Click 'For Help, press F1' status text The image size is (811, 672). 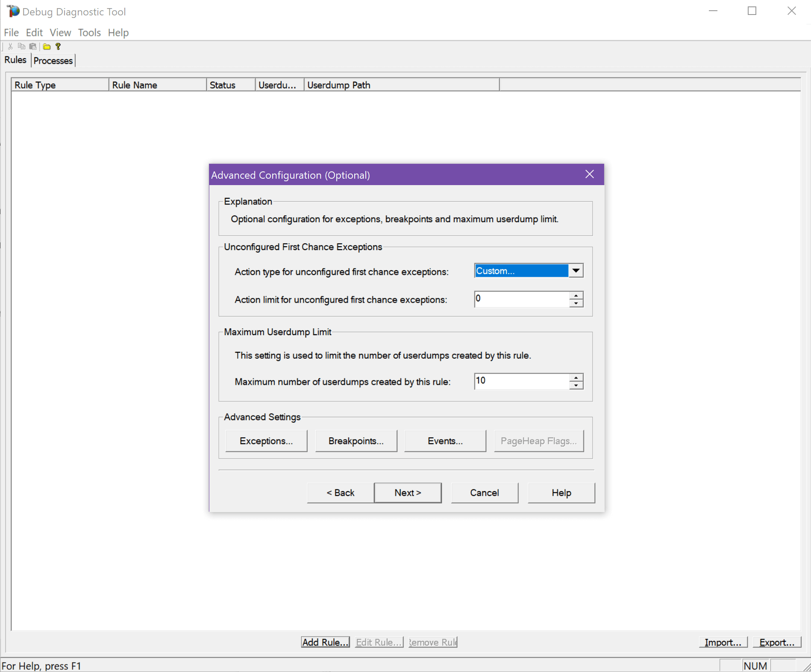coord(41,666)
